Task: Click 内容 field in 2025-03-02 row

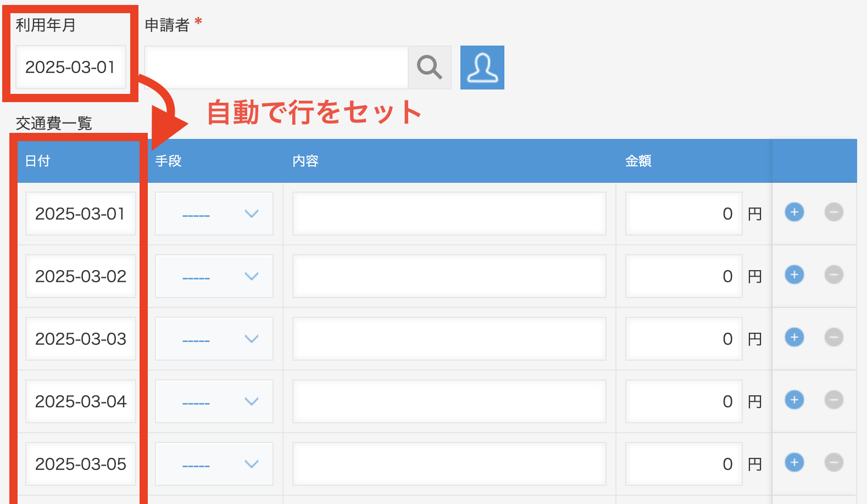Action: [449, 276]
